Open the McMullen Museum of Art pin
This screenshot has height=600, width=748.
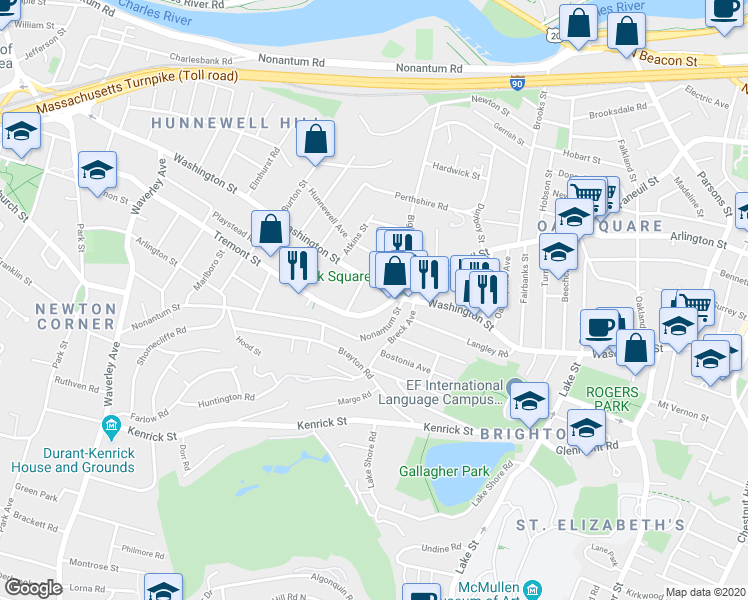point(532,590)
